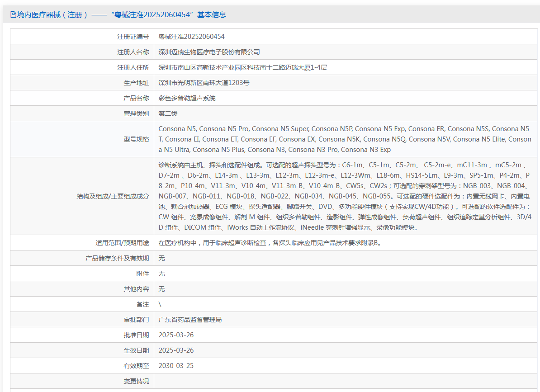The image size is (540, 392).
Task: Select production address 深圳市光明新区南环大道1203号
Action: [x=204, y=83]
